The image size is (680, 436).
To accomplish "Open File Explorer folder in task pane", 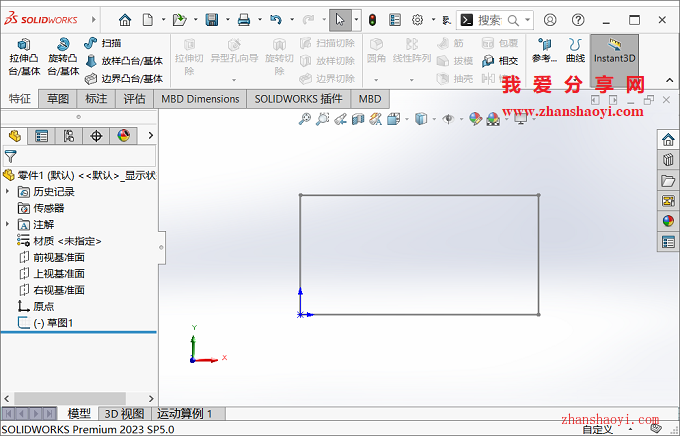I will 668,180.
